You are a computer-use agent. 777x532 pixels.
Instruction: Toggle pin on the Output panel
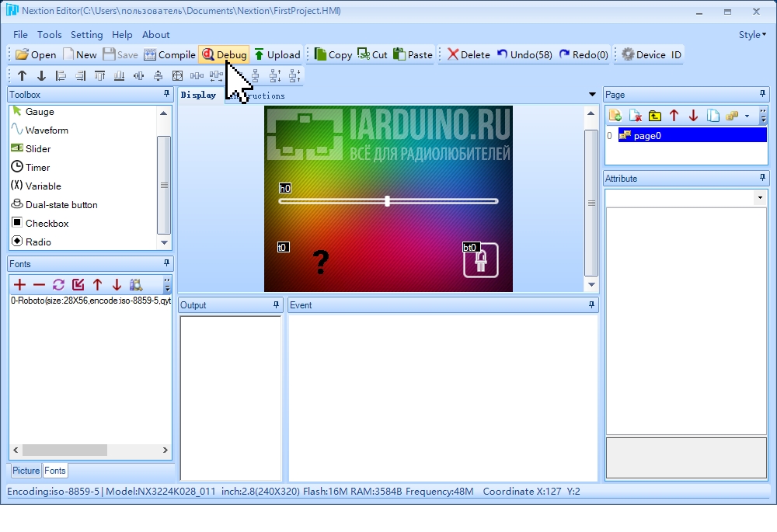click(276, 304)
